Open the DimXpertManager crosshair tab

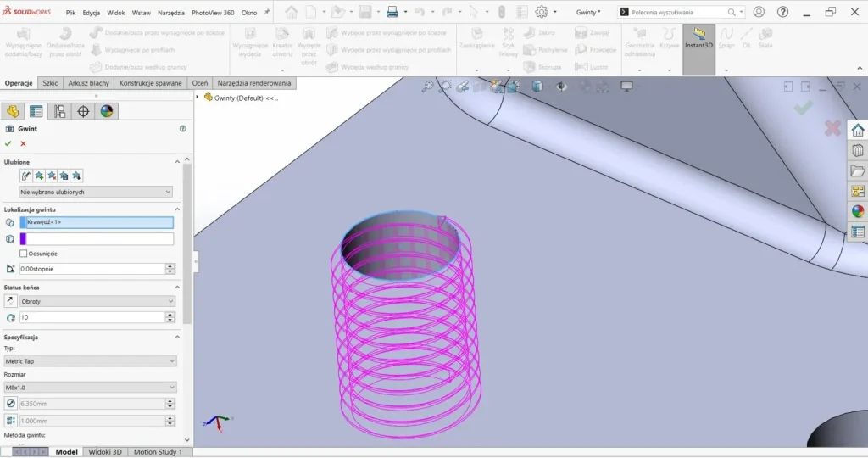coord(83,111)
